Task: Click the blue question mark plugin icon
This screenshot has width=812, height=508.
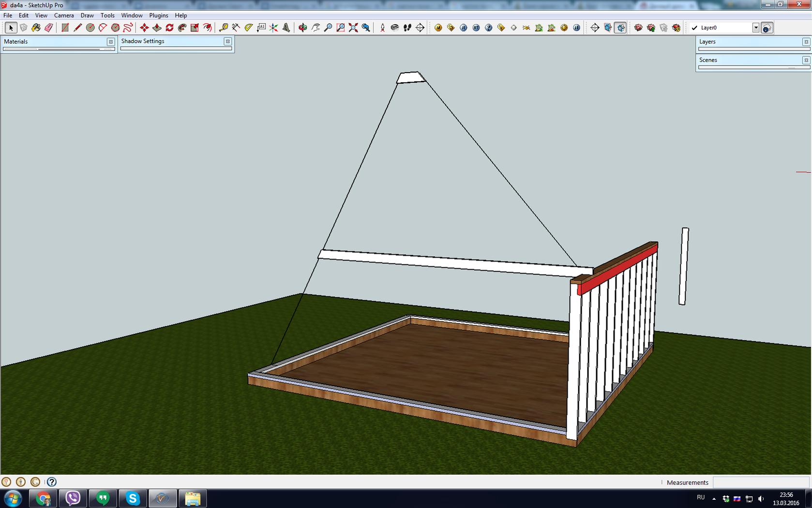Action: pos(489,28)
